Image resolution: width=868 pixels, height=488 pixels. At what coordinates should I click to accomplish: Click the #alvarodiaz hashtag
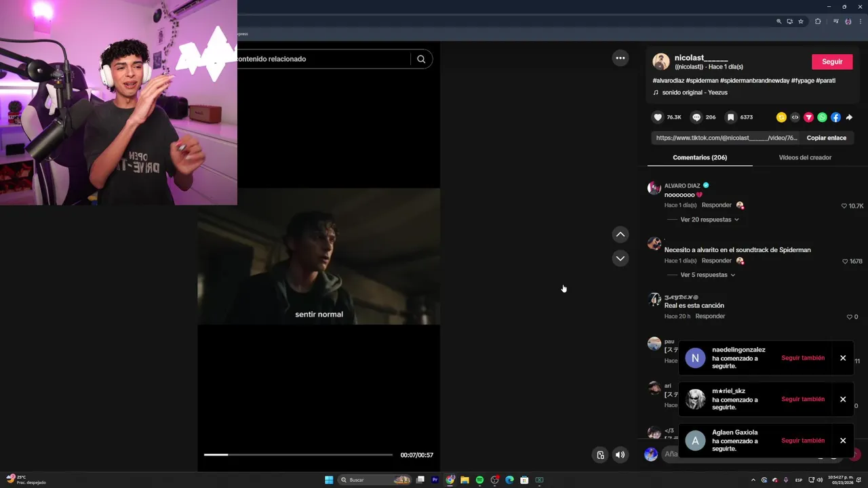[x=668, y=81]
